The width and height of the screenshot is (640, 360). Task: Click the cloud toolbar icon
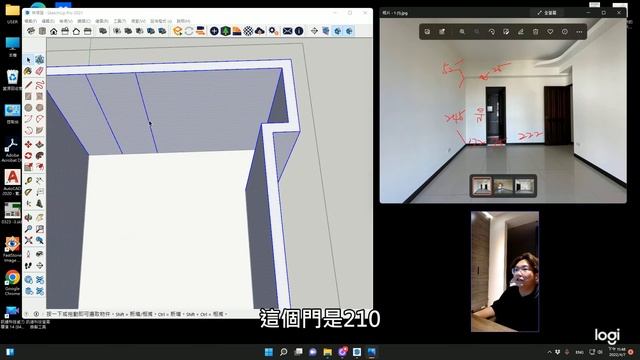[260, 31]
